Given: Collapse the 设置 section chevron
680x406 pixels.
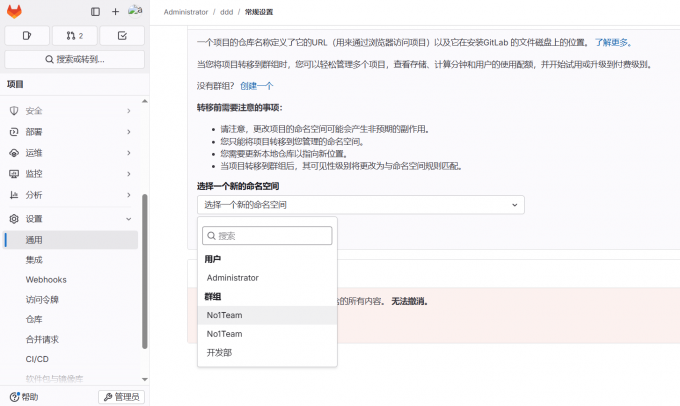Looking at the screenshot, I should (x=129, y=219).
